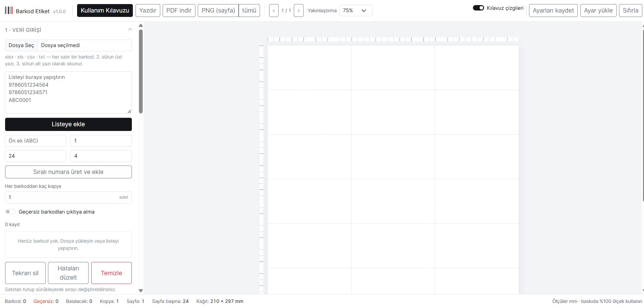Click the sidebar scroll up arrow
This screenshot has width=644, height=308.
tap(141, 25)
